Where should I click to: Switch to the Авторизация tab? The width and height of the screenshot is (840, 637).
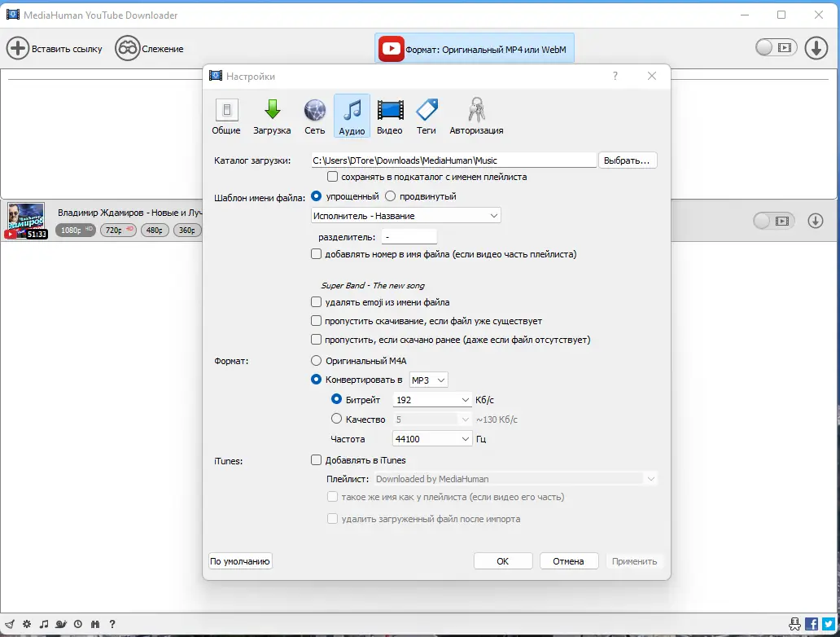476,116
